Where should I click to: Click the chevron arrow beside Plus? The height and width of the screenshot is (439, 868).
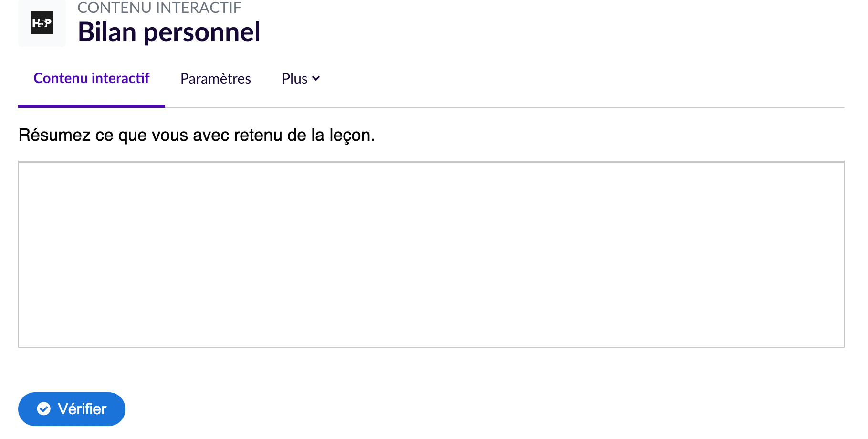(x=316, y=78)
